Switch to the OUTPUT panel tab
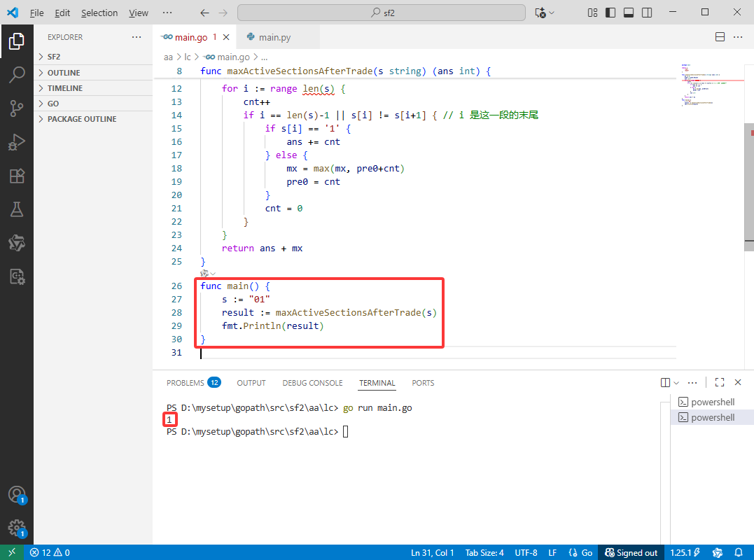The width and height of the screenshot is (754, 560). (251, 383)
